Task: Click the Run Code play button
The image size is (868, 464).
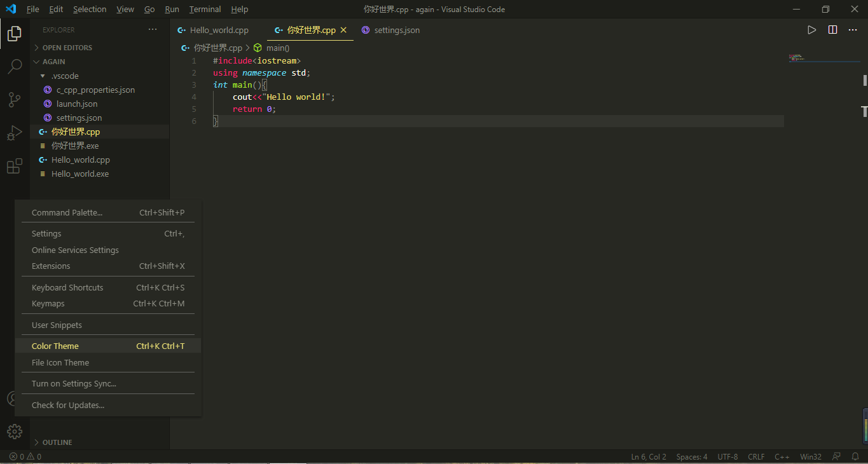Action: coord(811,30)
